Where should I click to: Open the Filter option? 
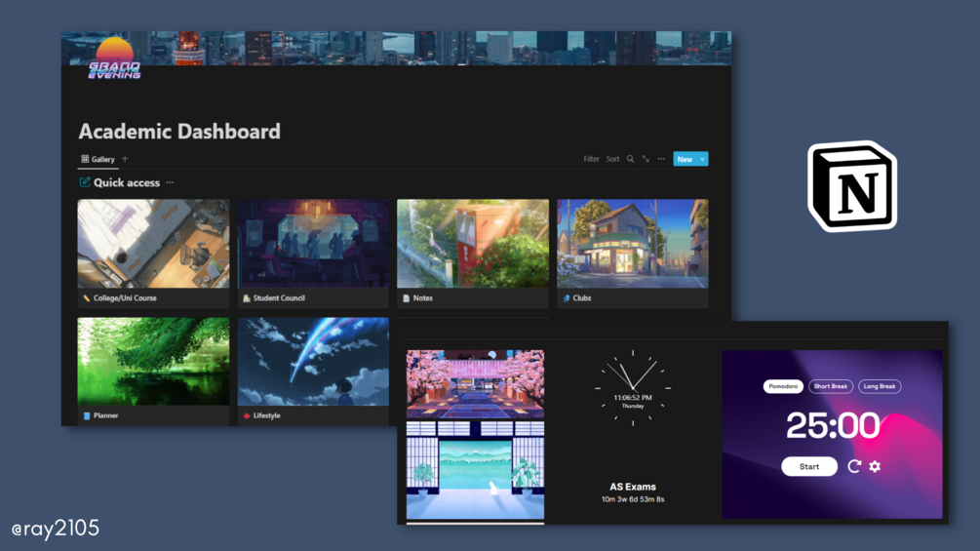point(591,159)
